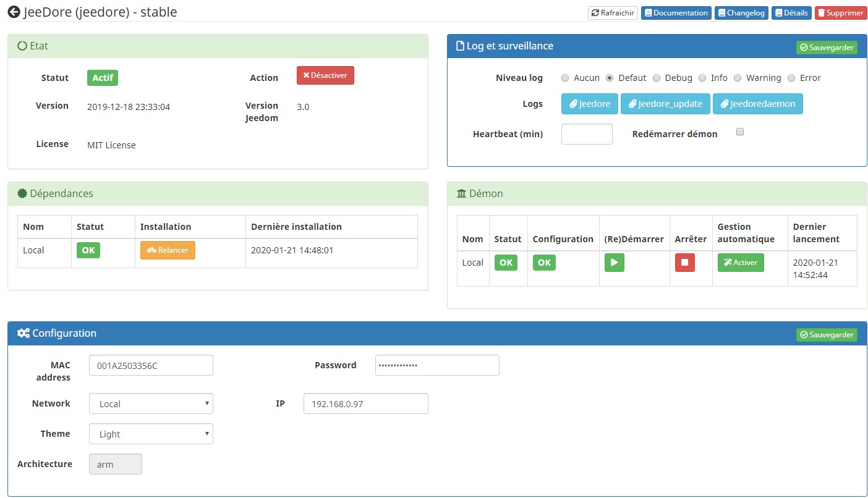Click the Démon panel header
This screenshot has height=498, width=868.
pyautogui.click(x=657, y=194)
